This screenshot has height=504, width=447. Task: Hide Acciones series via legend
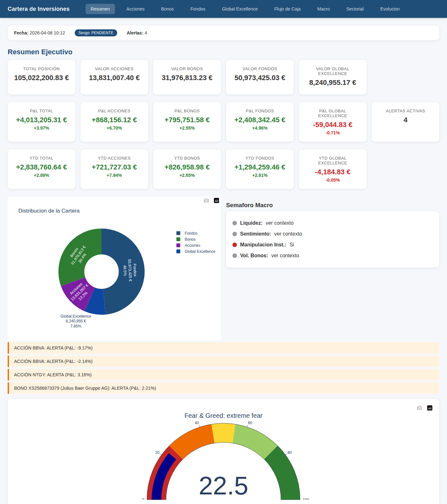(192, 245)
